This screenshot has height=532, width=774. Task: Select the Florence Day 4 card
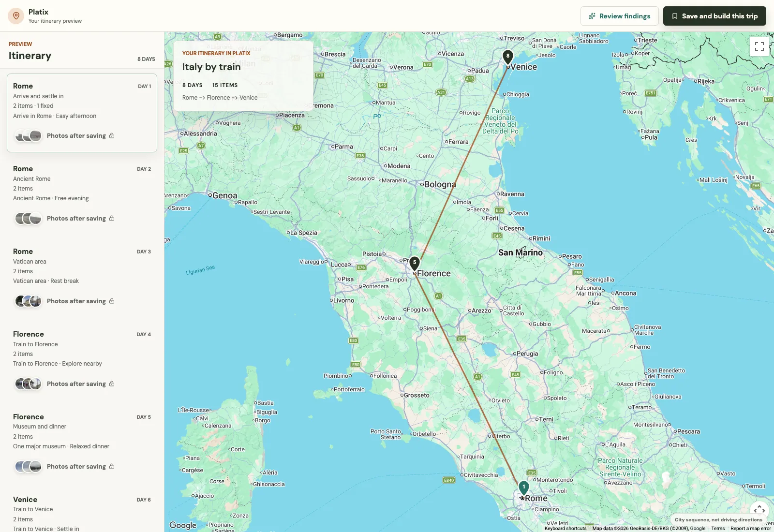click(x=82, y=361)
